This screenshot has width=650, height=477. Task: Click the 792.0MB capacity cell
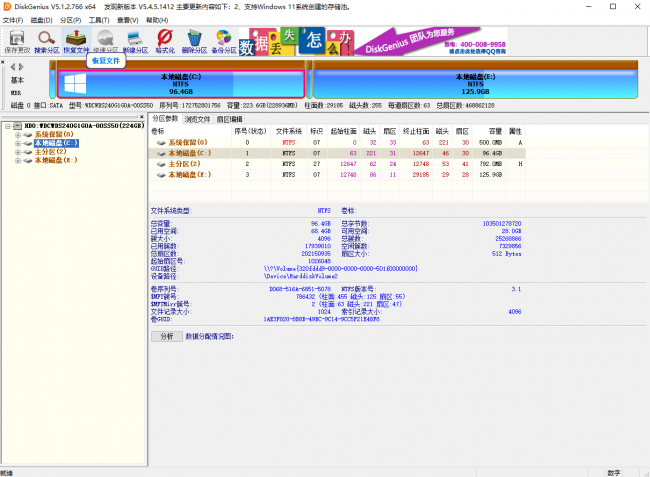pos(490,164)
